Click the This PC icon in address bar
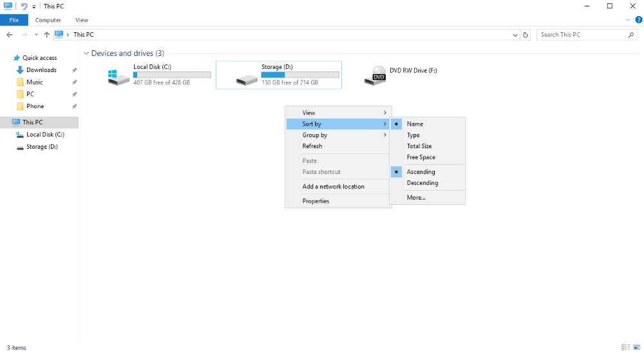644x353 pixels. (59, 35)
